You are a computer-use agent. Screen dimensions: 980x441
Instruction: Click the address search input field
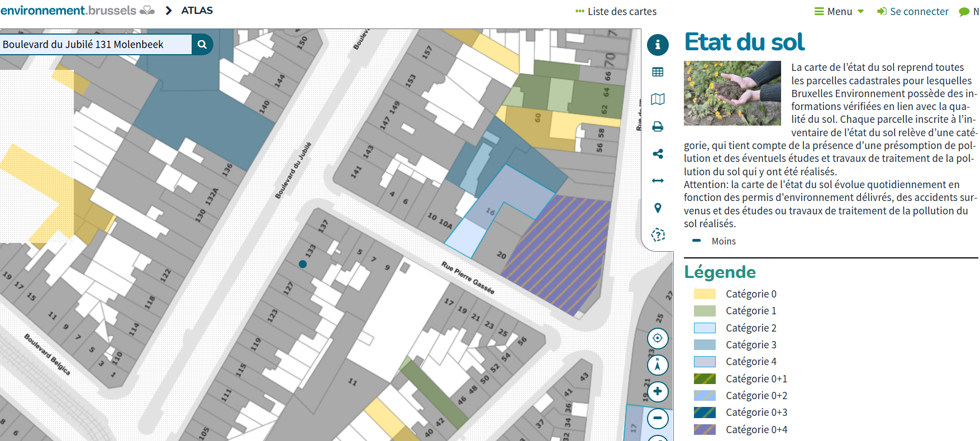(x=96, y=44)
